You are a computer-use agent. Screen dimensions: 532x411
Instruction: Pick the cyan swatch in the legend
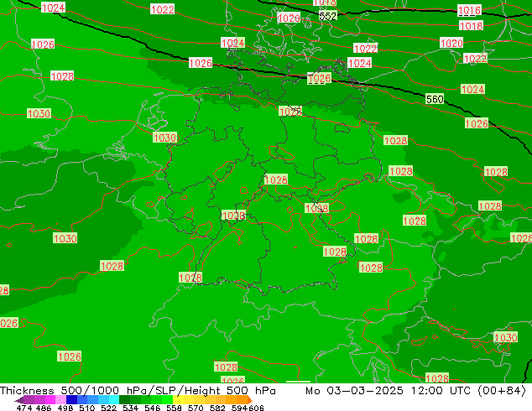click(x=114, y=400)
